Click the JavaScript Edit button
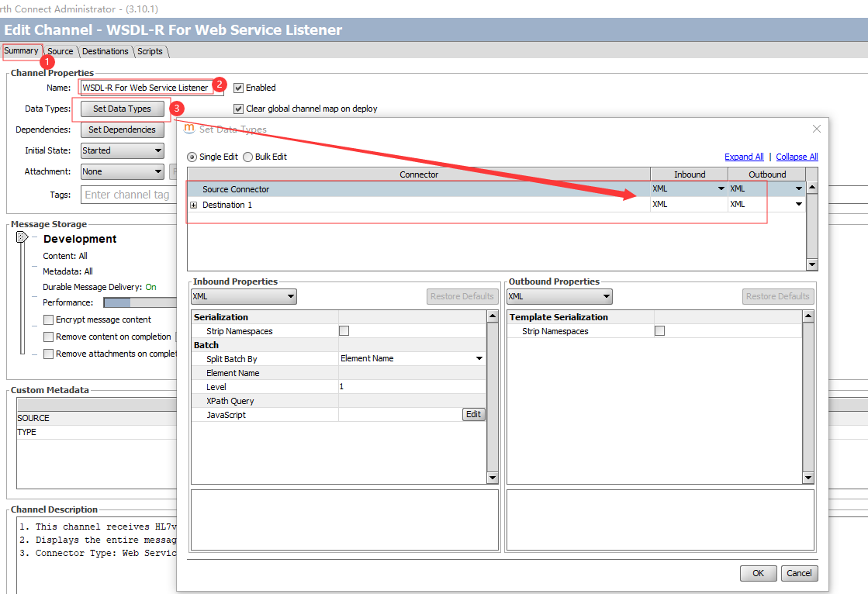The width and height of the screenshot is (868, 594). point(474,415)
